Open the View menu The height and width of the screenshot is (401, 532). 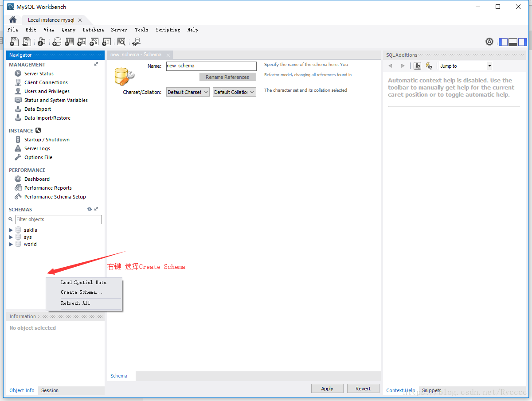(x=49, y=30)
